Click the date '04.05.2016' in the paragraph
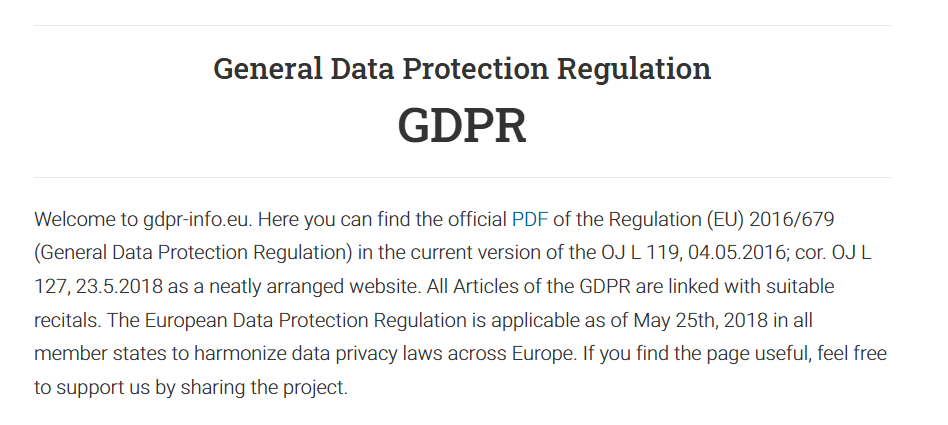Image resolution: width=948 pixels, height=425 pixels. click(736, 253)
